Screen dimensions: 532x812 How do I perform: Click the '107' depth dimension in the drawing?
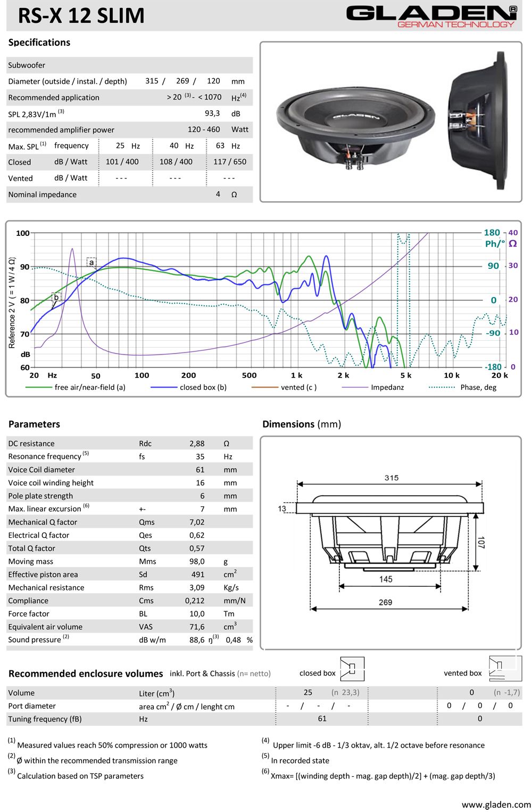point(480,543)
